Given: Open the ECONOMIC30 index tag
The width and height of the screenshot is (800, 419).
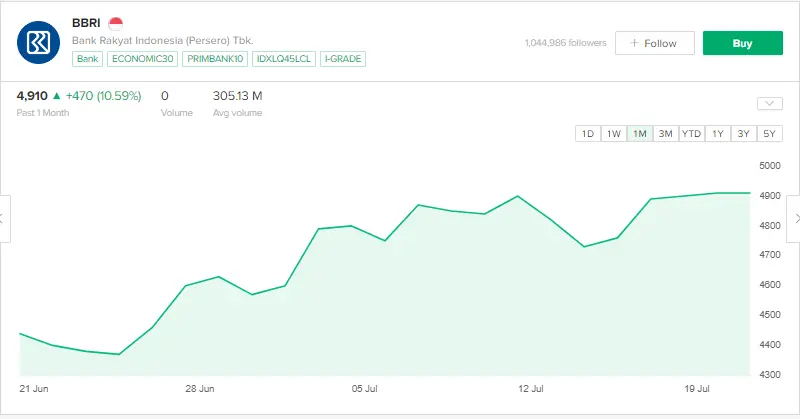Looking at the screenshot, I should point(142,59).
